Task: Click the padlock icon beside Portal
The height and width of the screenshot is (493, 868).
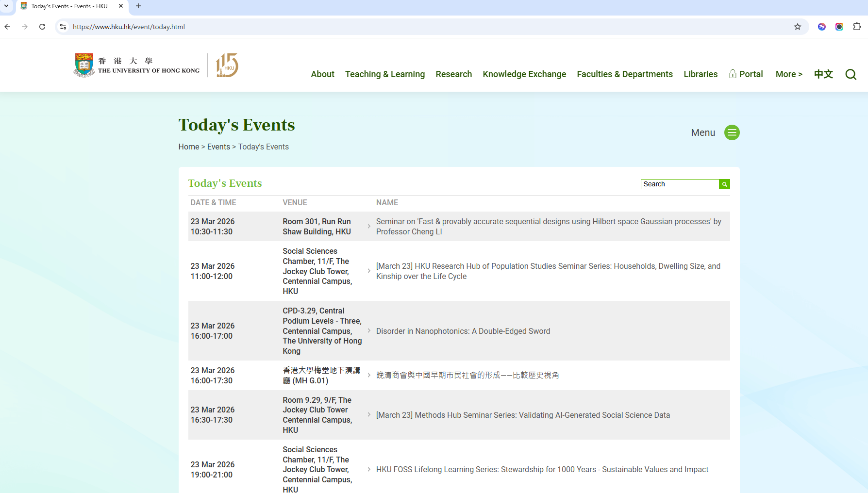Action: [x=733, y=74]
